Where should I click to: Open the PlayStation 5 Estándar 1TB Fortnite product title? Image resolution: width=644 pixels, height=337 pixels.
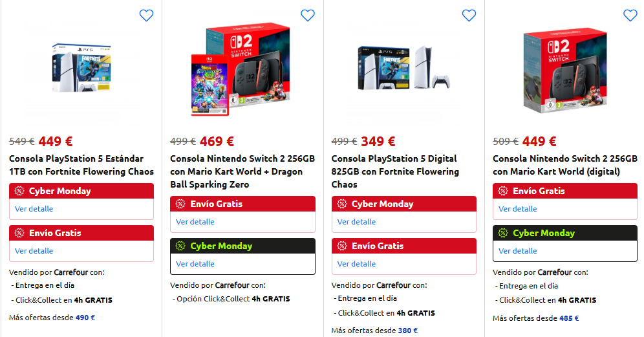pyautogui.click(x=76, y=165)
